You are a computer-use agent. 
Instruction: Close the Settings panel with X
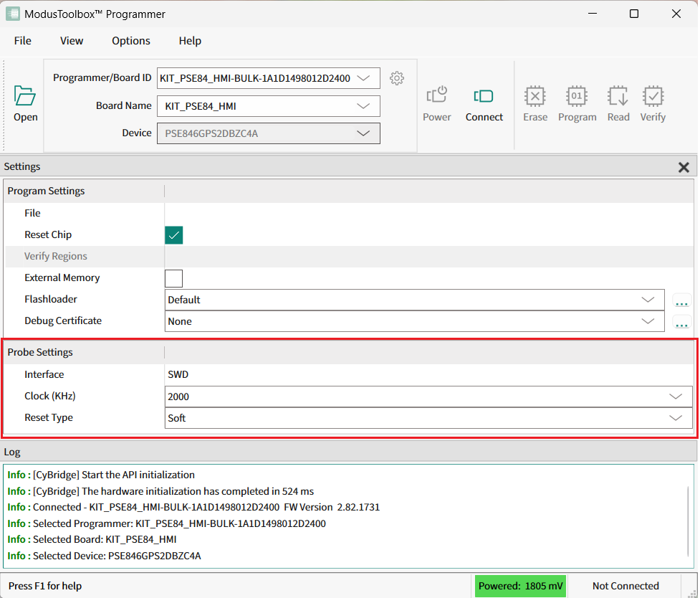pyautogui.click(x=684, y=168)
